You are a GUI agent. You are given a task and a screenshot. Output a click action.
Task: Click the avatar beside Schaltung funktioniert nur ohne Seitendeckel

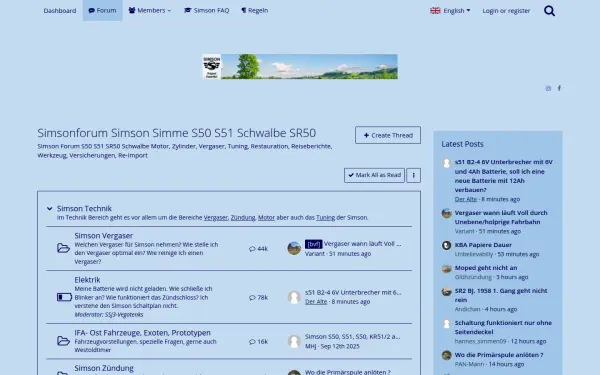447,324
